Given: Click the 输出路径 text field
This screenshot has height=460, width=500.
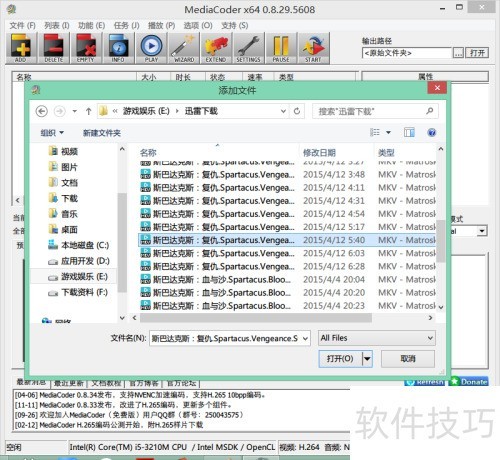Looking at the screenshot, I should [x=407, y=53].
